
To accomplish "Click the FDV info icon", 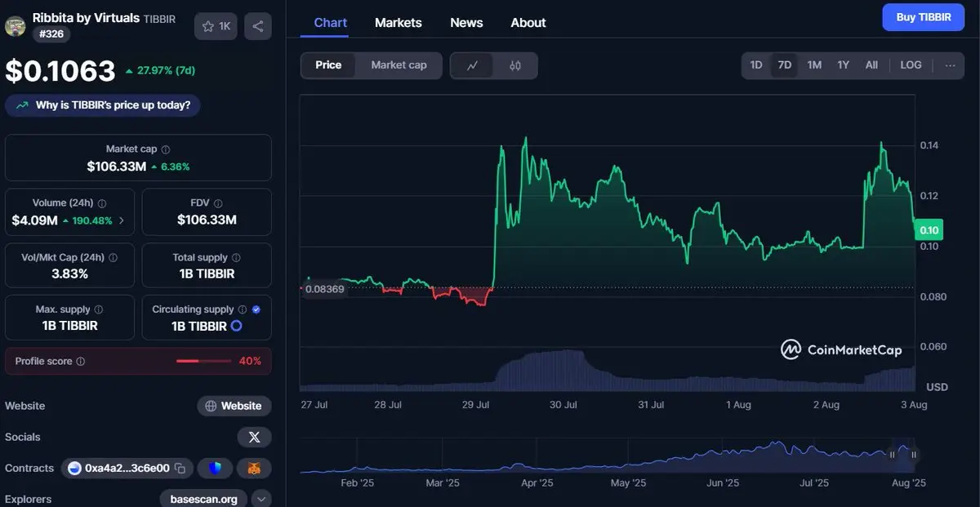I will tap(218, 203).
